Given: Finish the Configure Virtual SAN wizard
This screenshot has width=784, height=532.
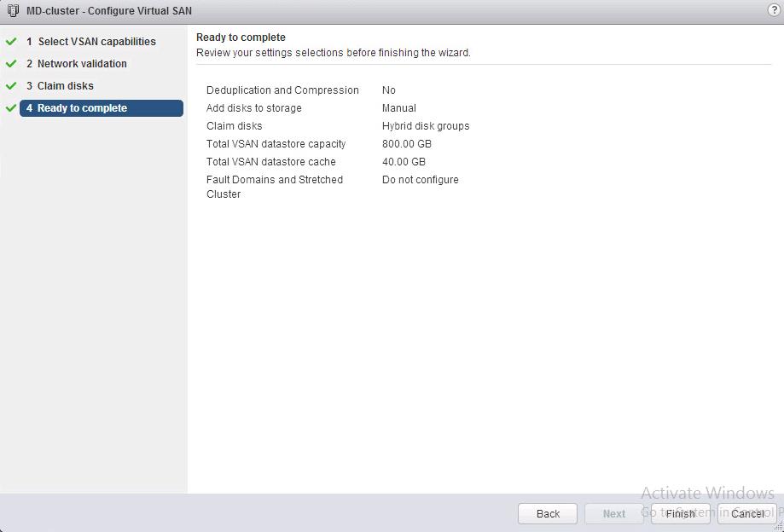Looking at the screenshot, I should (x=680, y=514).
